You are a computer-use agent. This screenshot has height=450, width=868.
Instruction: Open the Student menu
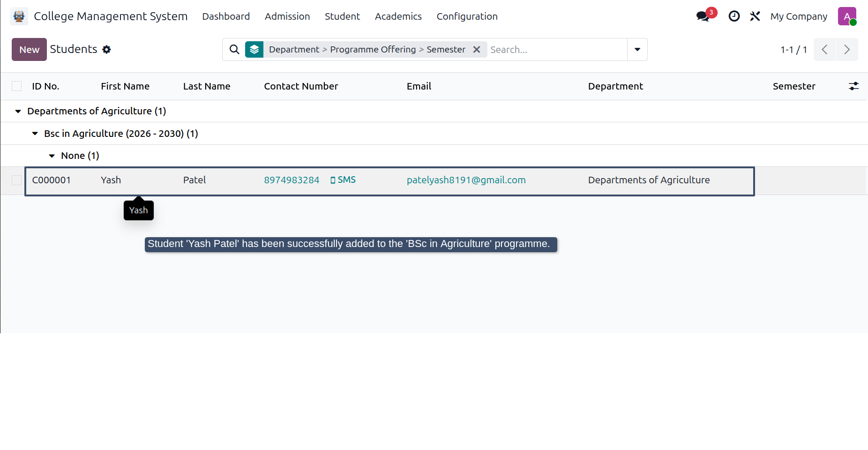(x=343, y=16)
